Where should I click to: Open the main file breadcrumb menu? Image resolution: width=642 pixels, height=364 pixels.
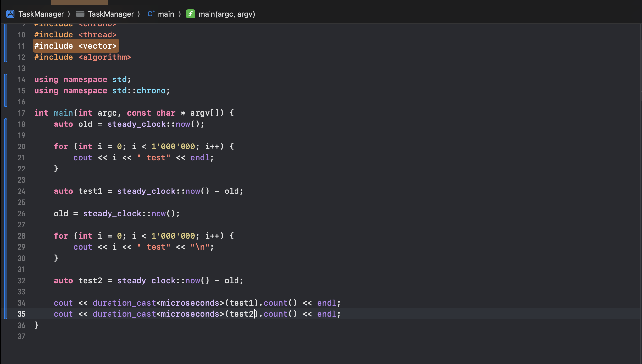(166, 14)
